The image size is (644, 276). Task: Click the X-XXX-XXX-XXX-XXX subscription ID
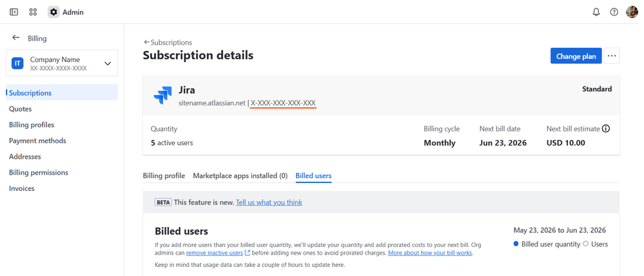(x=284, y=103)
